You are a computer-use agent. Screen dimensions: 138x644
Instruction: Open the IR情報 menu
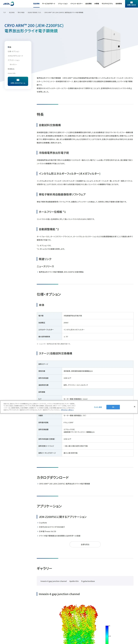click(97, 4)
